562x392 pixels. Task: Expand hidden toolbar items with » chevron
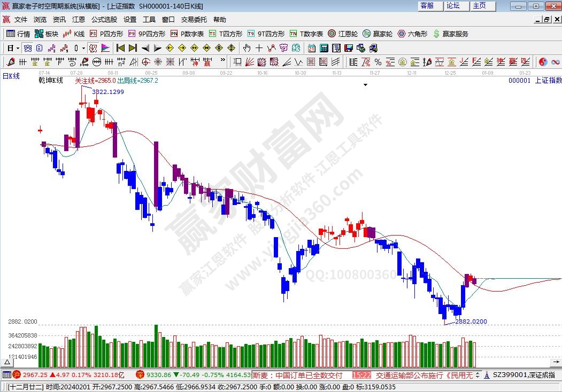click(x=224, y=62)
